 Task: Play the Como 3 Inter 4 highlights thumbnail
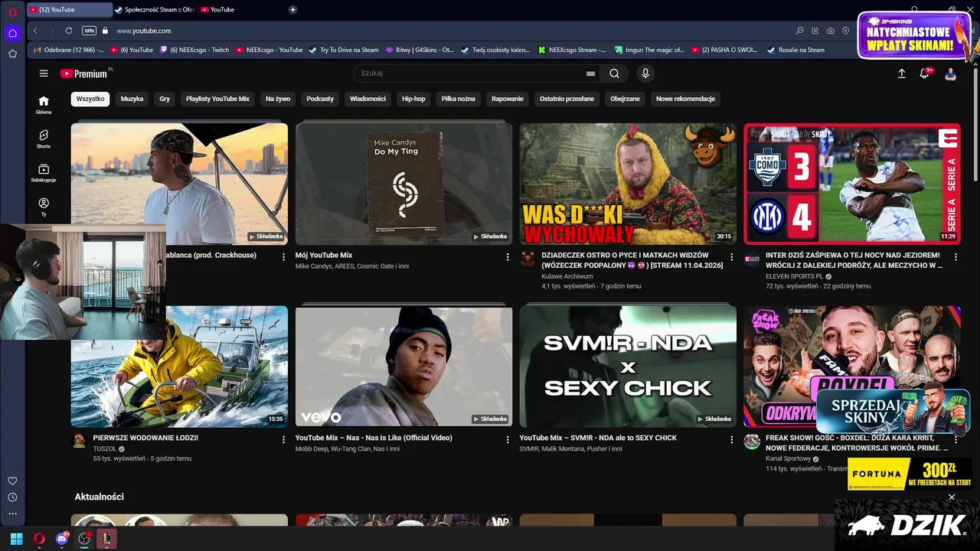click(852, 184)
